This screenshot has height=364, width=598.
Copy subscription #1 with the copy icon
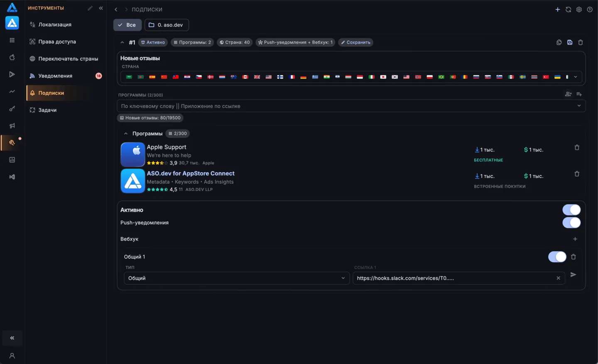click(x=559, y=42)
